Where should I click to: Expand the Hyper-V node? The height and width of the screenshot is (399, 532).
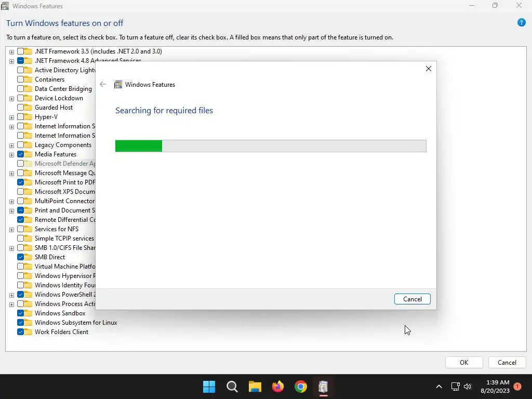point(11,117)
